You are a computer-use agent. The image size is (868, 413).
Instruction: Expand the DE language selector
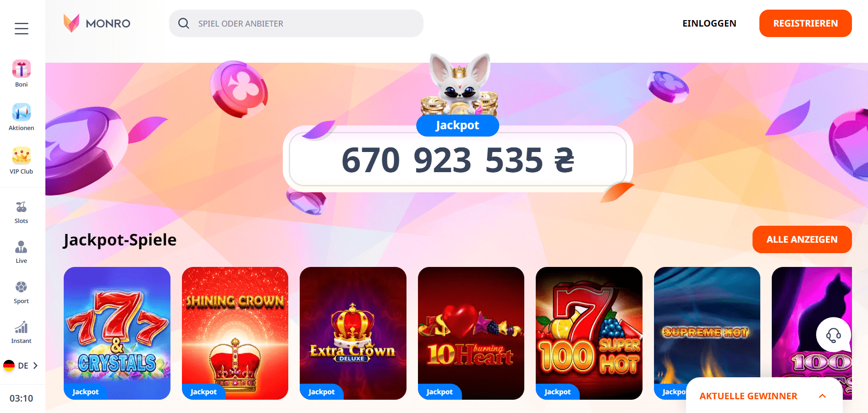(21, 365)
